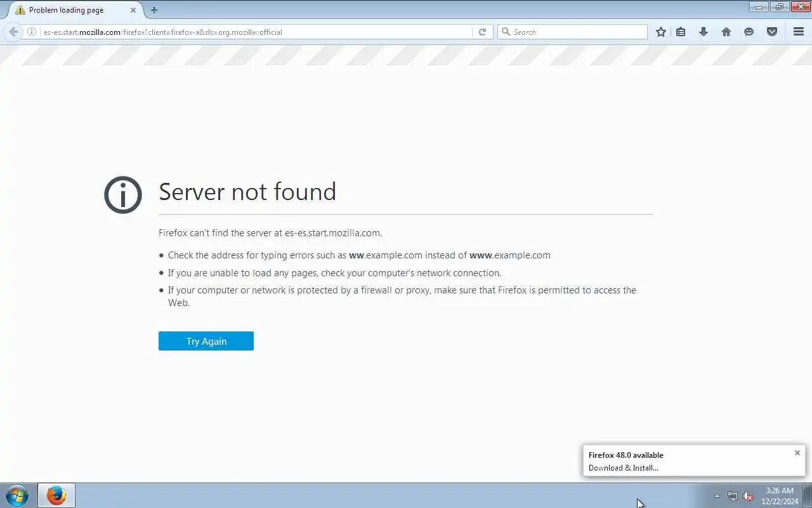Open the Firefox hamburger menu

click(x=799, y=32)
